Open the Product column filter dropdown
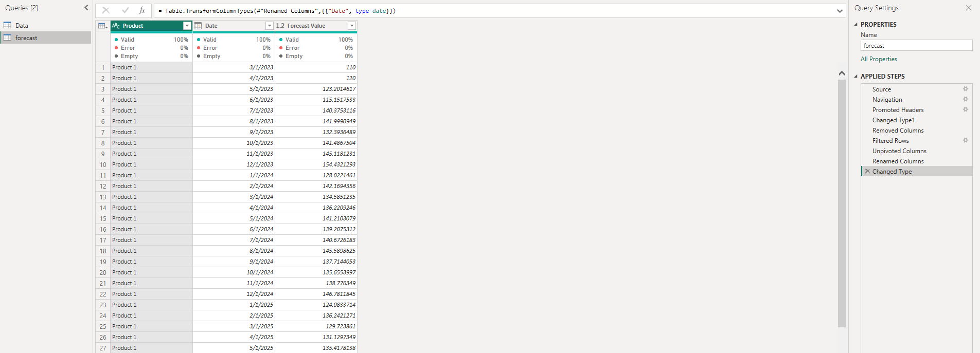The image size is (980, 353). pyautogui.click(x=187, y=26)
